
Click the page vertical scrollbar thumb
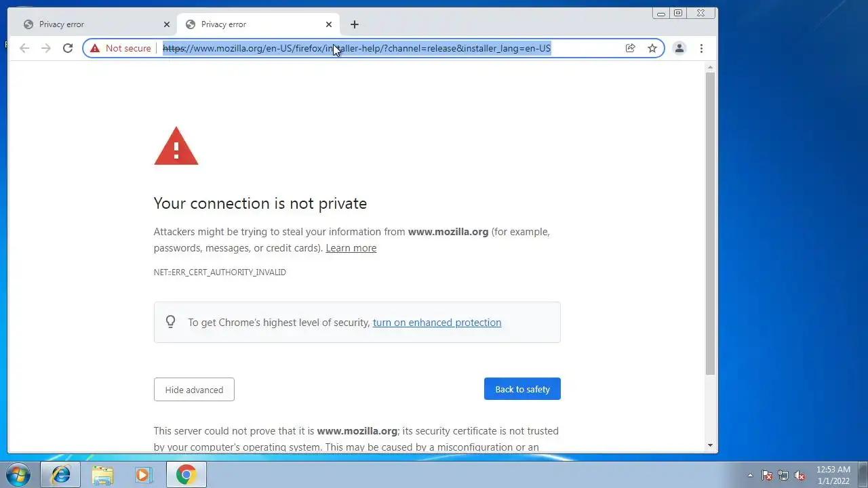pyautogui.click(x=710, y=224)
